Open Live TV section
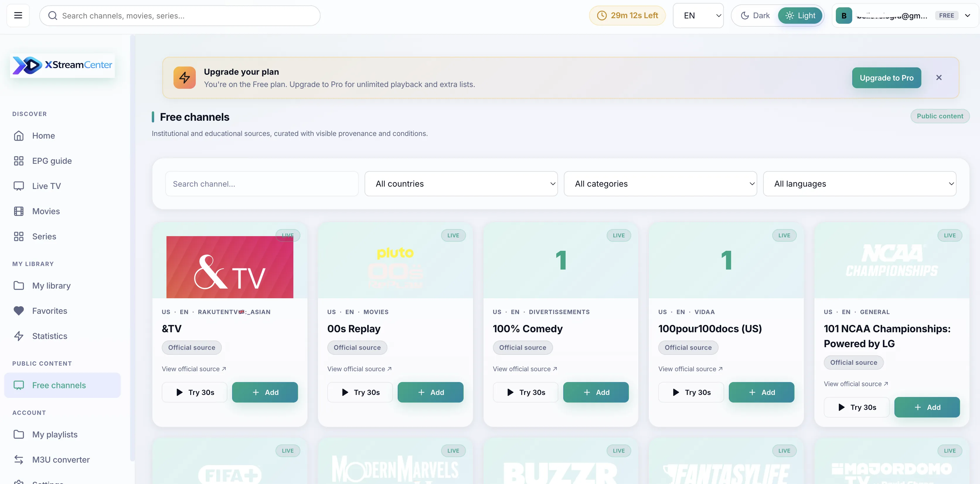The height and width of the screenshot is (484, 980). (62, 186)
